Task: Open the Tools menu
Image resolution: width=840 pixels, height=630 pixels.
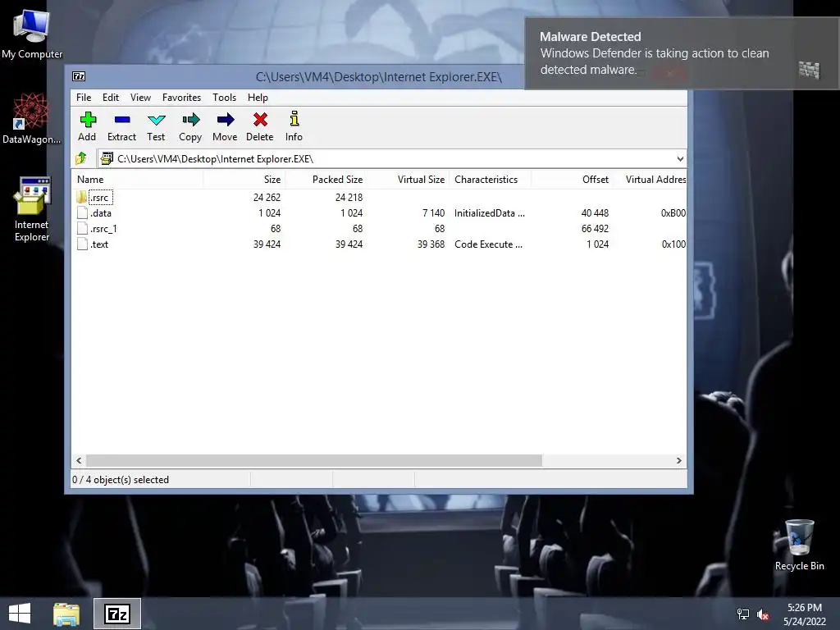Action: point(225,98)
